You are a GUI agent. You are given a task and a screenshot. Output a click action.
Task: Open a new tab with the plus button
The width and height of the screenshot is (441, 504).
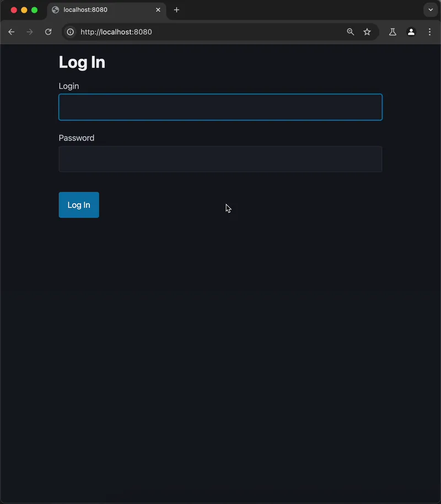coord(176,9)
